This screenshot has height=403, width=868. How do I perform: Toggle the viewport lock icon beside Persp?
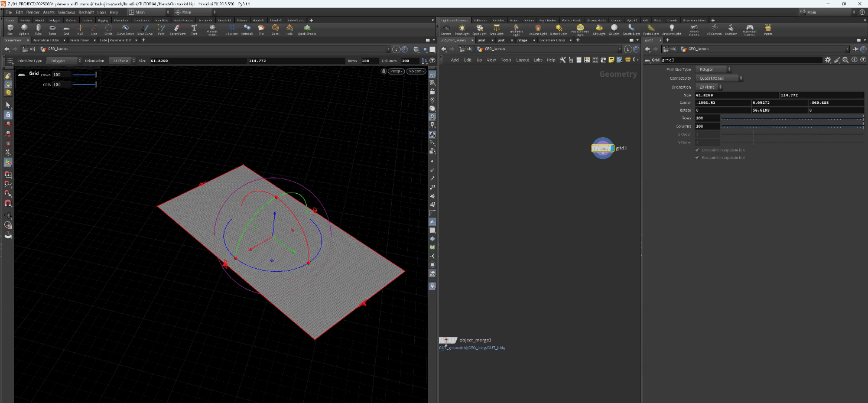(384, 71)
